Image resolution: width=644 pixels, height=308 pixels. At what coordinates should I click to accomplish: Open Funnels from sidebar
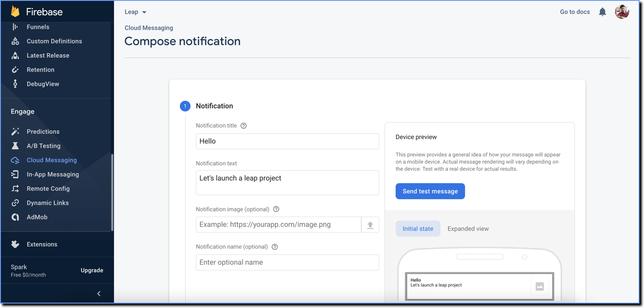pyautogui.click(x=38, y=27)
